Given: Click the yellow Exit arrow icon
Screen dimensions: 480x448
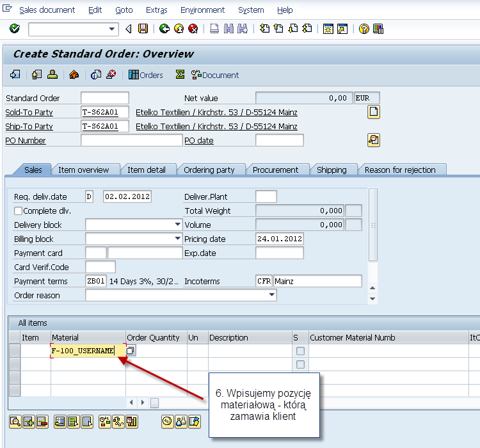Looking at the screenshot, I should [x=179, y=29].
